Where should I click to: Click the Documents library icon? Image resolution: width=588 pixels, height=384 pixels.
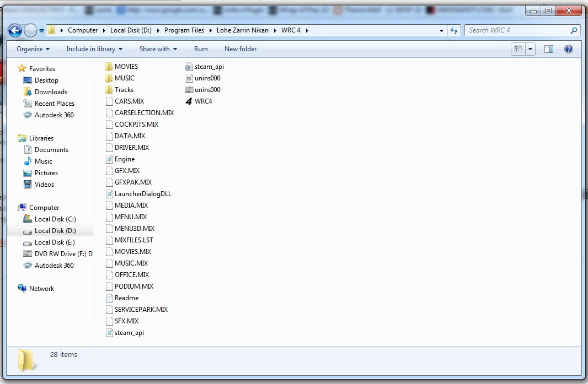pos(28,149)
